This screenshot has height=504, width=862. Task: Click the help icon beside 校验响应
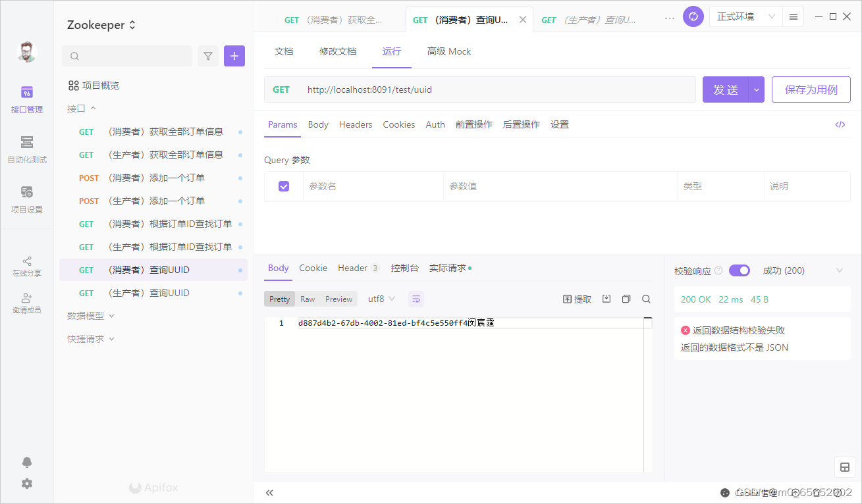718,270
